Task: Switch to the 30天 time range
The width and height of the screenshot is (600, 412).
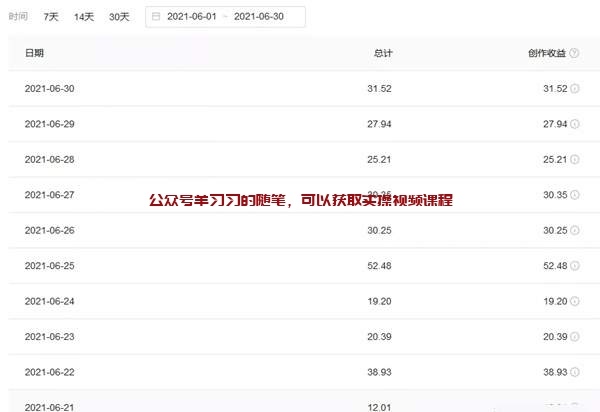Action: tap(119, 17)
